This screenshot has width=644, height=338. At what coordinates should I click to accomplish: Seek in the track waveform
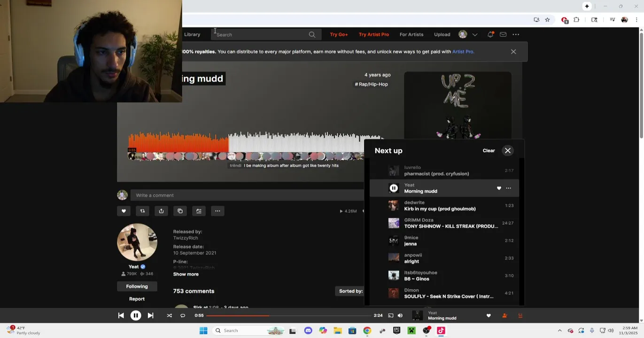[x=256, y=143]
